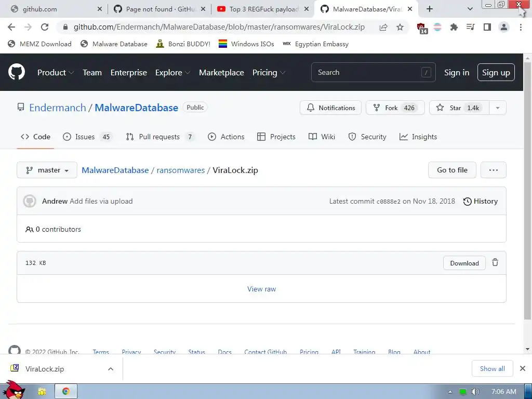Viewport: 532px width, 399px height.
Task: Expand the ViraLock.zip download options chevron
Action: click(111, 369)
